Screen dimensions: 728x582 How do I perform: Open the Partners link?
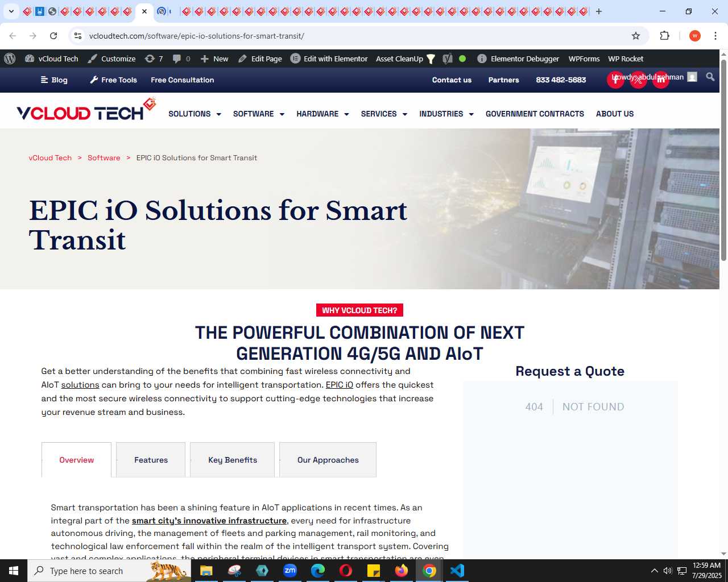[503, 80]
